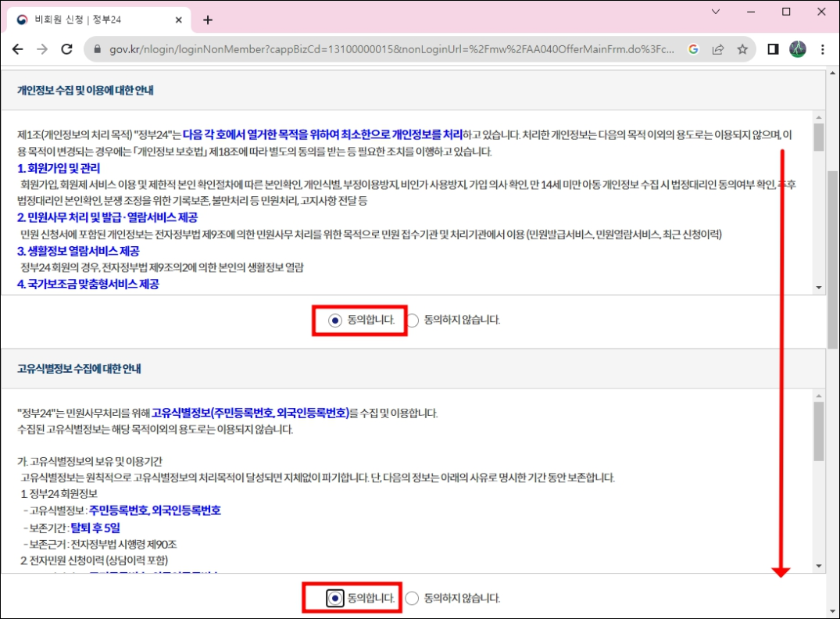Click the gov.kr address bar URL
840x619 pixels.
[391, 49]
